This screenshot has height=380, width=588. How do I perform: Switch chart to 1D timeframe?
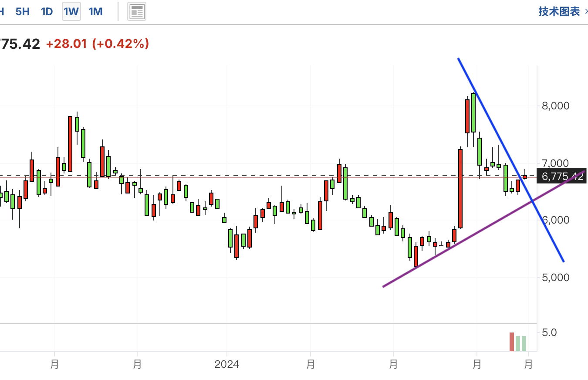click(47, 12)
